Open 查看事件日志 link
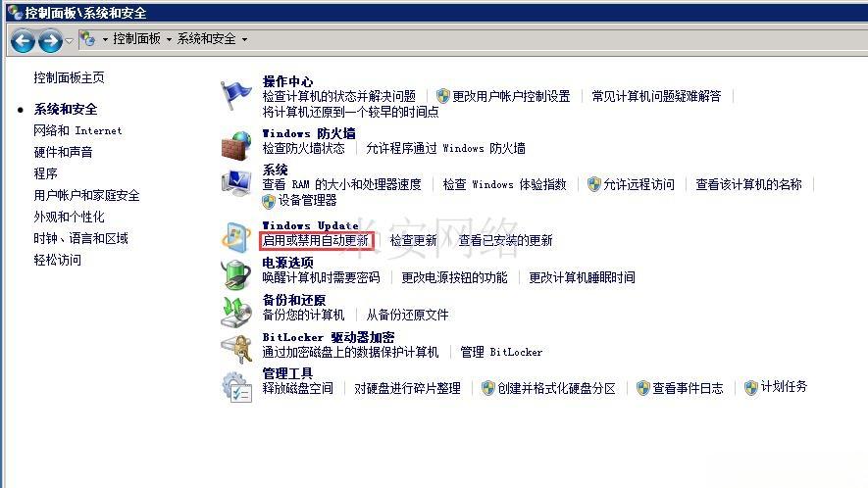The image size is (868, 488). click(x=681, y=388)
